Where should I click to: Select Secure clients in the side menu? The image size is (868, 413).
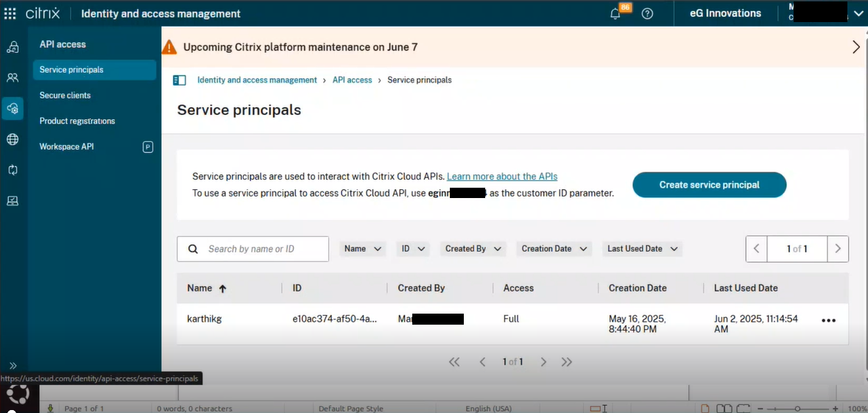click(x=65, y=96)
